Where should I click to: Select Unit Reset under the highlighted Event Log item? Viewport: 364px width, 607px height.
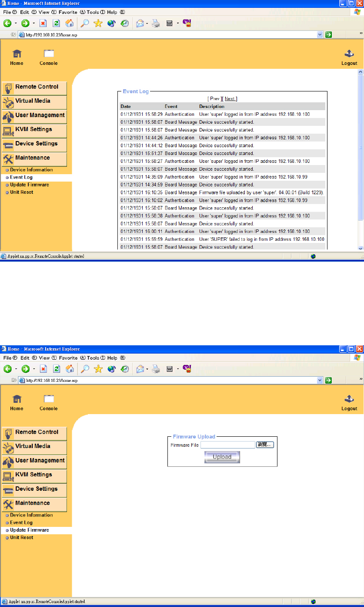21,192
